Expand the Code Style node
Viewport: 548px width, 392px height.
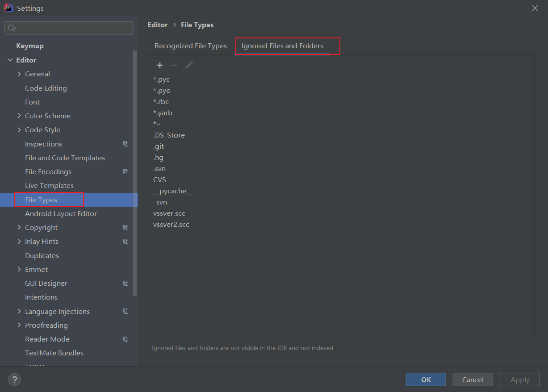19,129
